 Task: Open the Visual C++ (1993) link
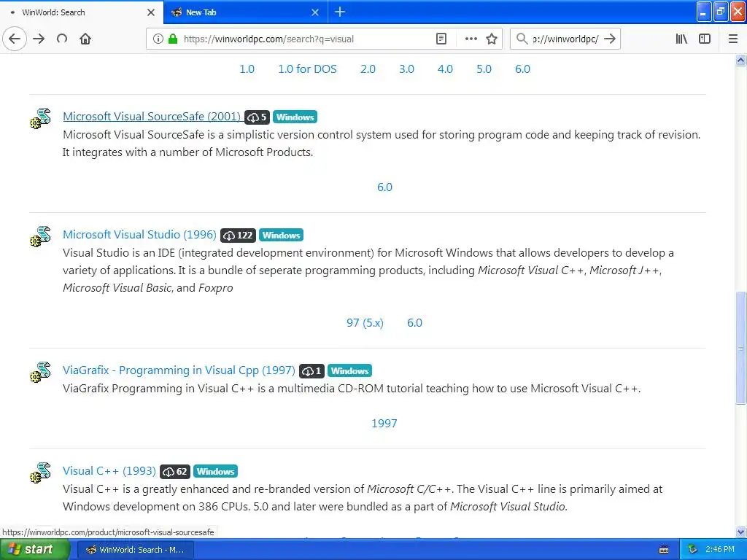click(109, 470)
